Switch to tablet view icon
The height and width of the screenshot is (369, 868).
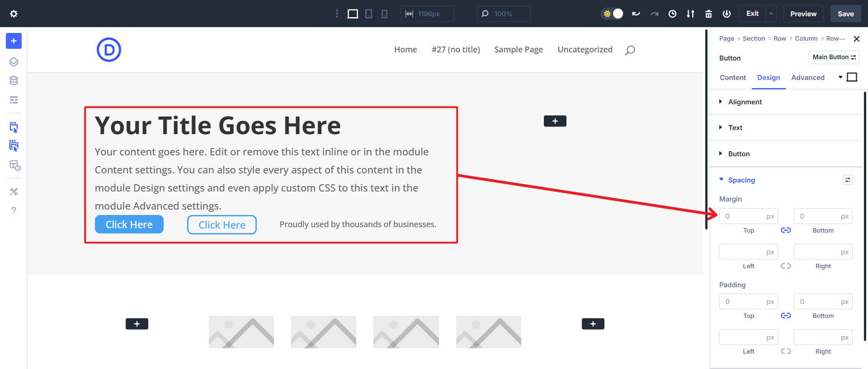pyautogui.click(x=369, y=14)
